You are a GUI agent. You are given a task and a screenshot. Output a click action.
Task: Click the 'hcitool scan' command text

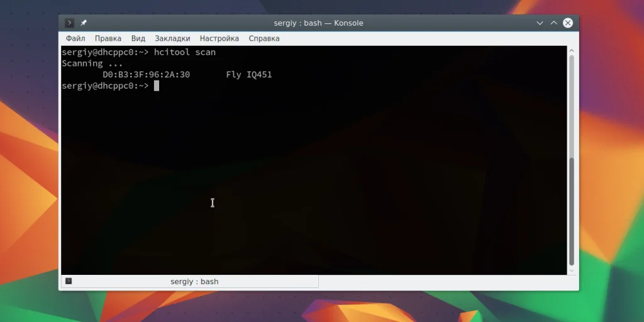click(x=185, y=52)
